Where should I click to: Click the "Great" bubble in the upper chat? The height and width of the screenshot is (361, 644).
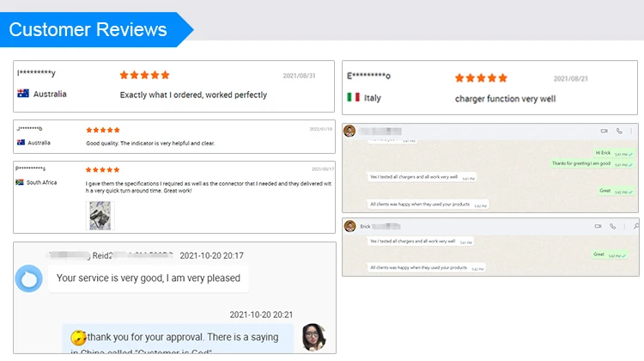point(616,191)
